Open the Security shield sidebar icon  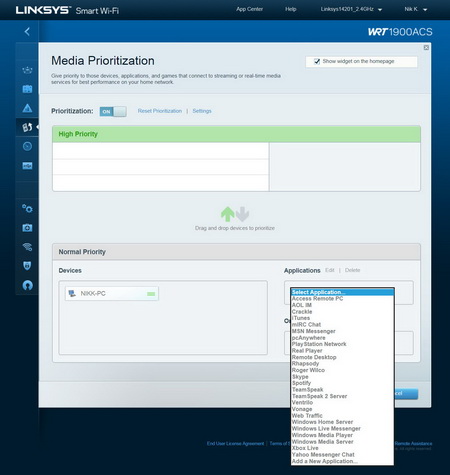[27, 266]
